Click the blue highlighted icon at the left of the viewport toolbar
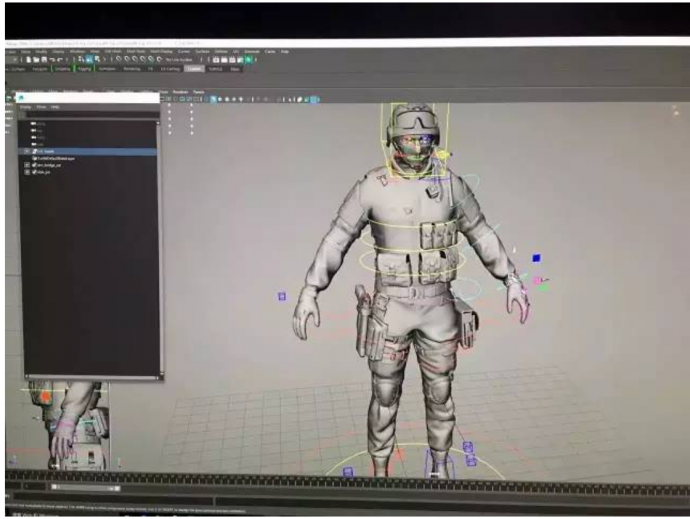 point(212,100)
